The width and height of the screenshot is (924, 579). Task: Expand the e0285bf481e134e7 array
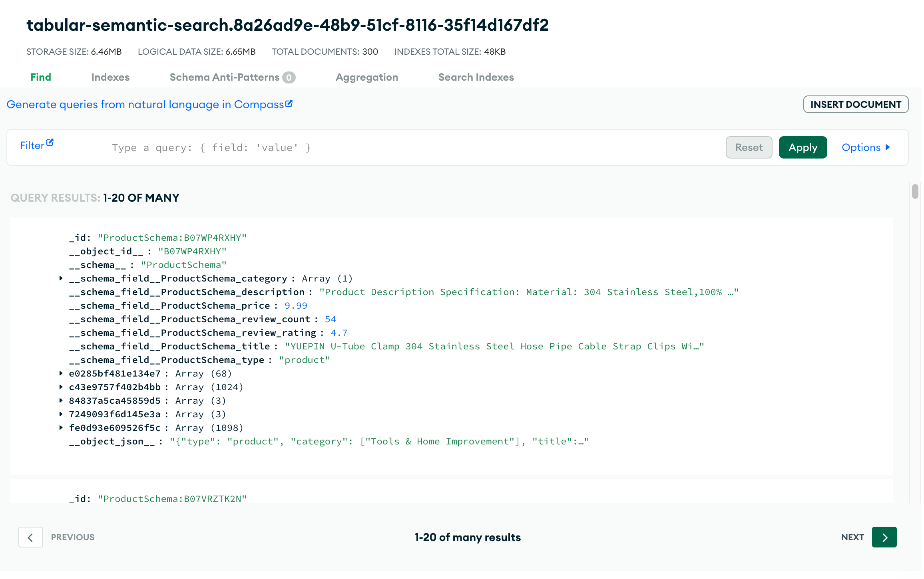[61, 373]
